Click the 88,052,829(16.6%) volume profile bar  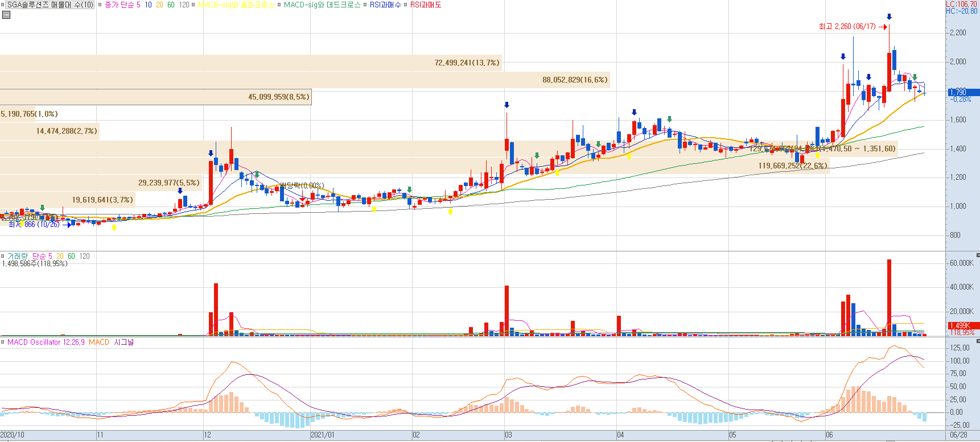point(305,80)
